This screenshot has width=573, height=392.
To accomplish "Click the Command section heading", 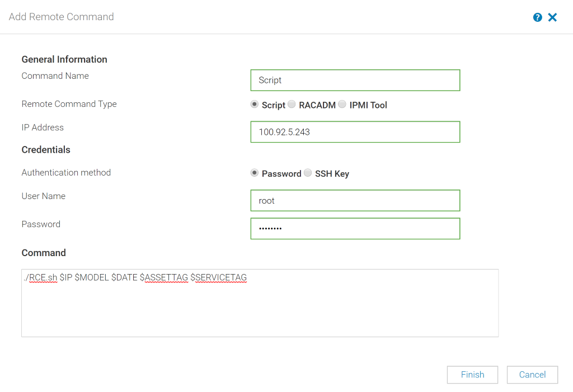I will (44, 253).
